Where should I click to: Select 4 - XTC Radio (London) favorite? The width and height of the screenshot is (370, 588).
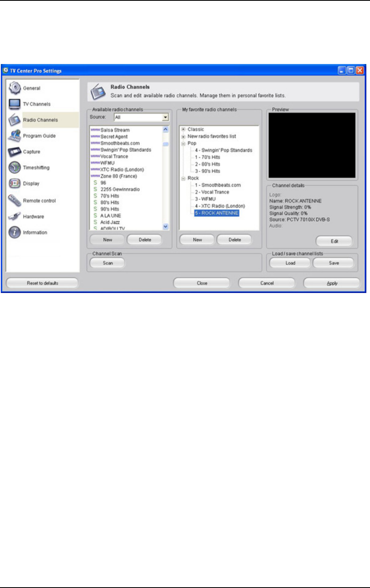click(220, 206)
